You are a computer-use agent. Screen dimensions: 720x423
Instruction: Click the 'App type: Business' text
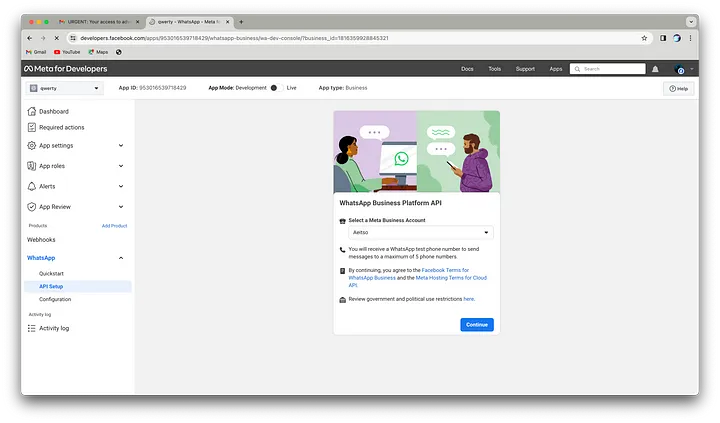[x=343, y=88]
